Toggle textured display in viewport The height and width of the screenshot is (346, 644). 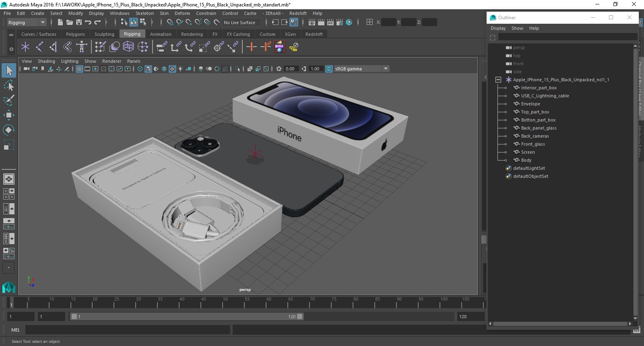(x=172, y=69)
